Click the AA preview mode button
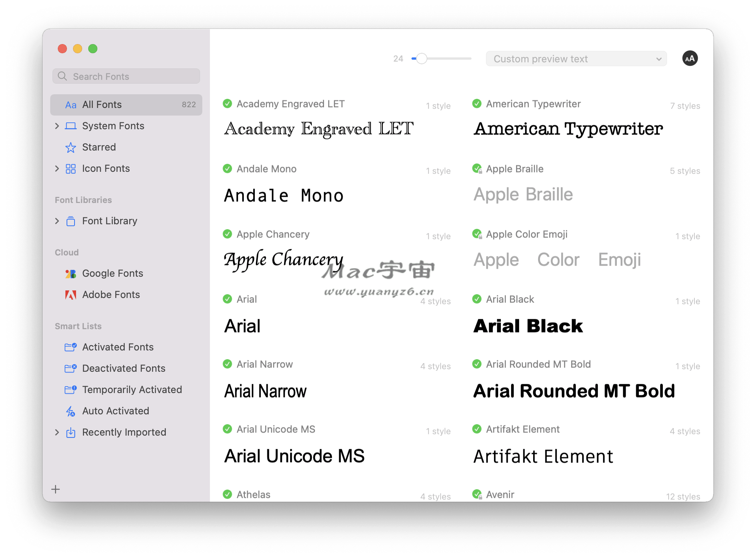 690,59
